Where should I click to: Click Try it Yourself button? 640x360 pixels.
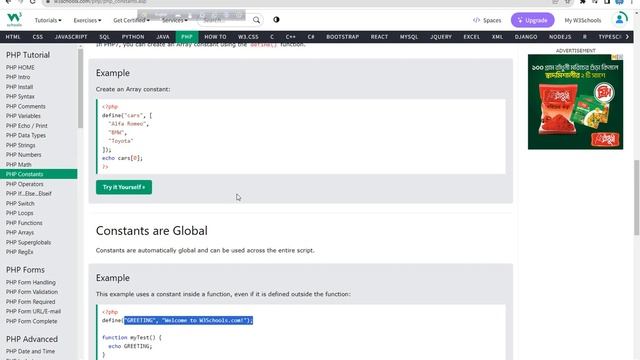[x=124, y=187]
